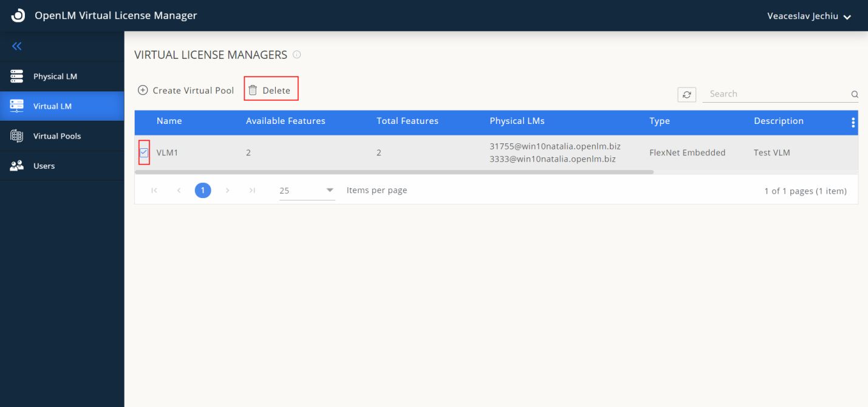Click the OpenLM logo icon
Screen dimensions: 868x407
point(18,16)
